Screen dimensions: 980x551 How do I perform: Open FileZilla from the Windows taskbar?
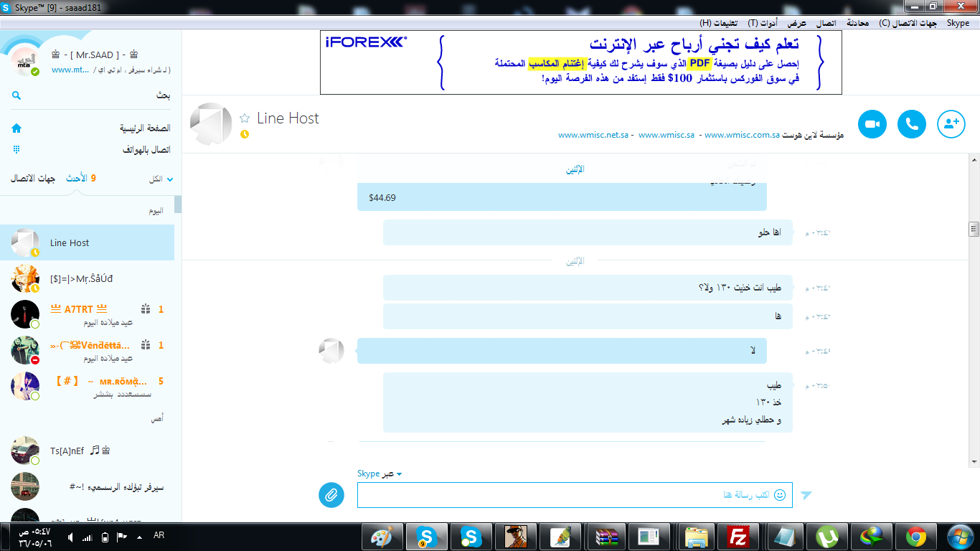pyautogui.click(x=738, y=536)
